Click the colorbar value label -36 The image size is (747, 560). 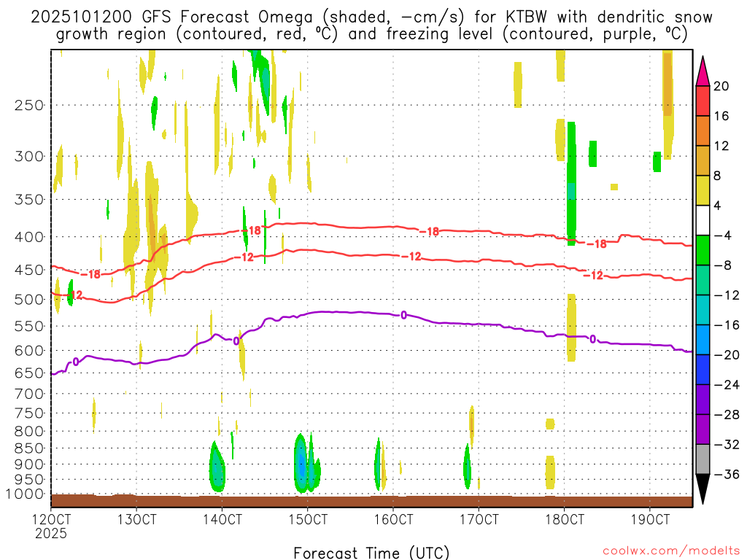(x=727, y=474)
